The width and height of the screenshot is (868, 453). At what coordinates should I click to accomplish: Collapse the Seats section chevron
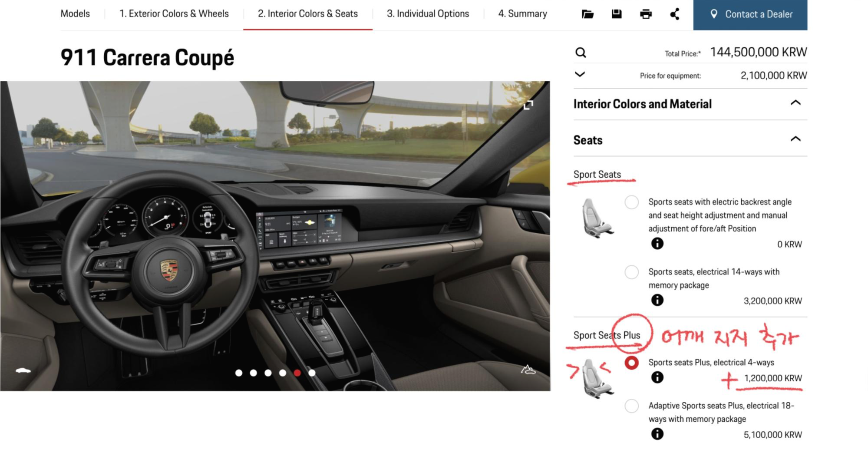click(x=795, y=139)
